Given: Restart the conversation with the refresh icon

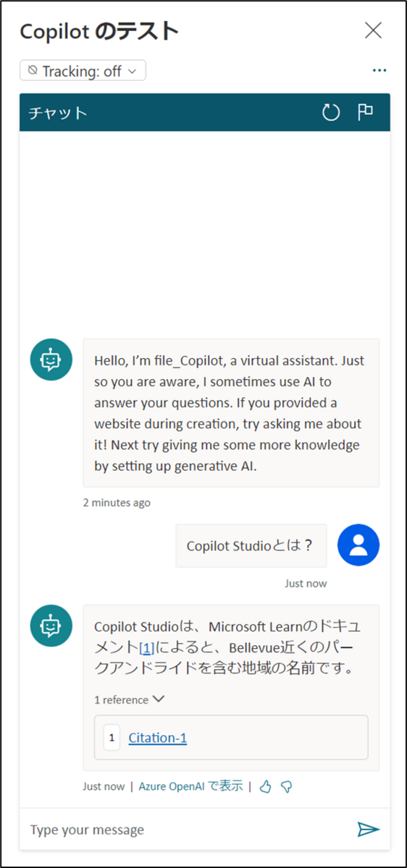Looking at the screenshot, I should [x=331, y=112].
